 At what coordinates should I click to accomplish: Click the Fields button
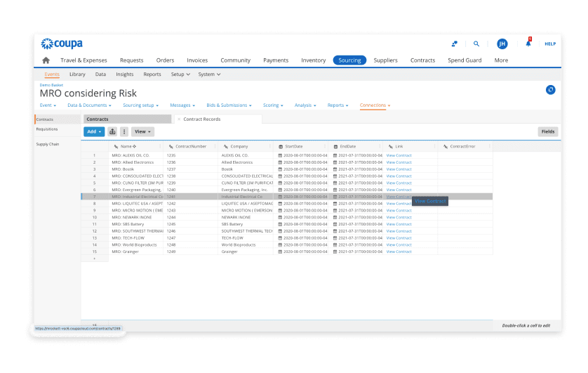tap(547, 131)
